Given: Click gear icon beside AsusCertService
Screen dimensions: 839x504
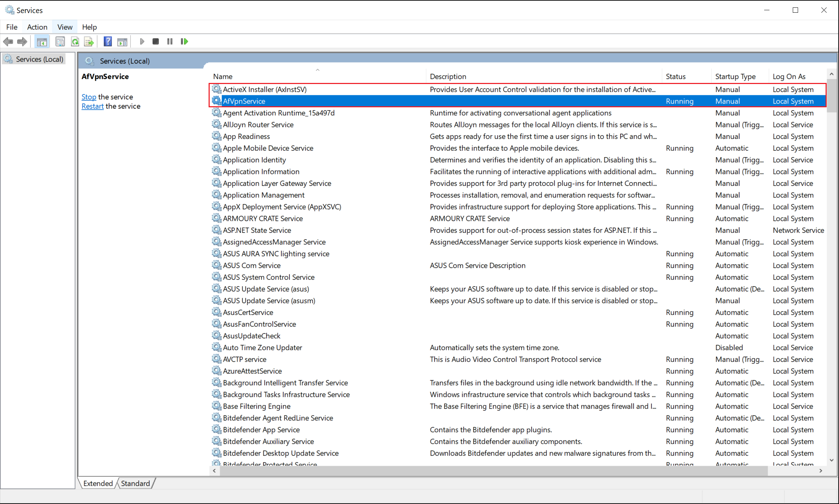Looking at the screenshot, I should tap(216, 312).
